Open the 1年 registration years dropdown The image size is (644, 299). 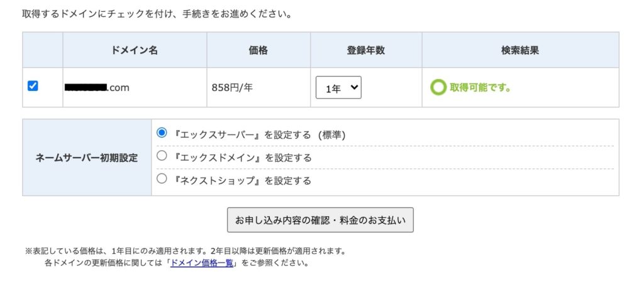tap(338, 88)
